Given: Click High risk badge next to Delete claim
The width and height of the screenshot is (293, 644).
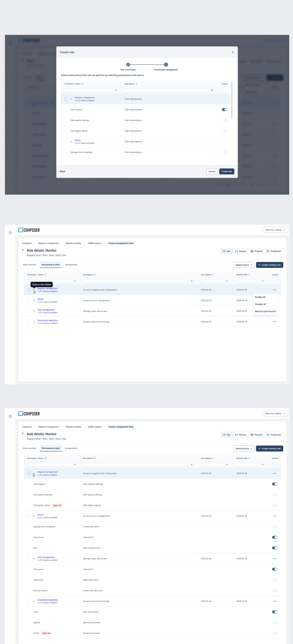Looking at the screenshot, I should pyautogui.click(x=46, y=633).
